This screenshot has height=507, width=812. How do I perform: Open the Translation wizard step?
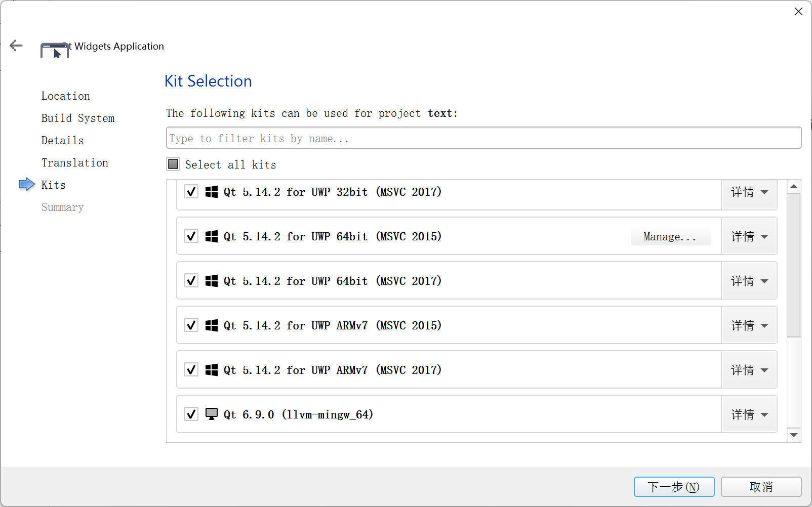click(75, 163)
